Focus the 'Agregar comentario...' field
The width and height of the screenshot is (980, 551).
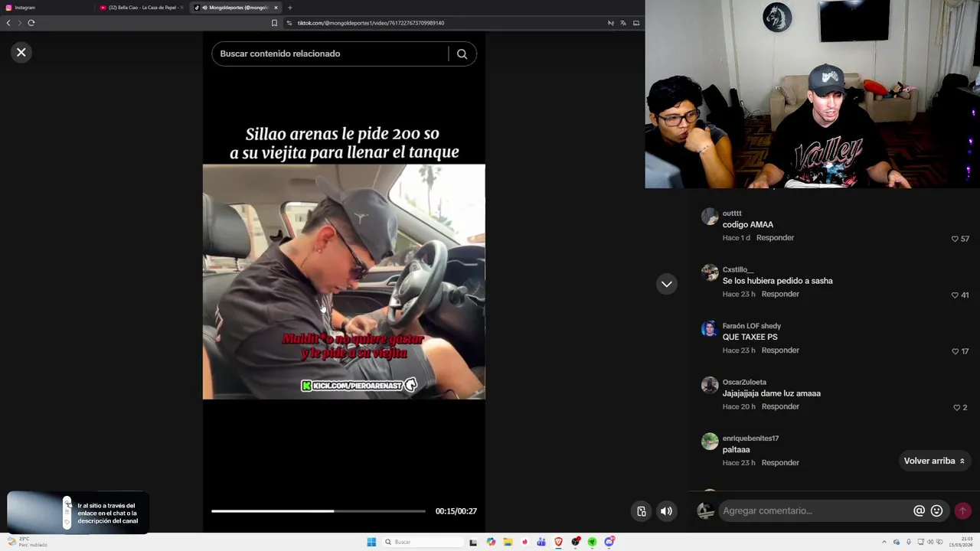coord(813,511)
